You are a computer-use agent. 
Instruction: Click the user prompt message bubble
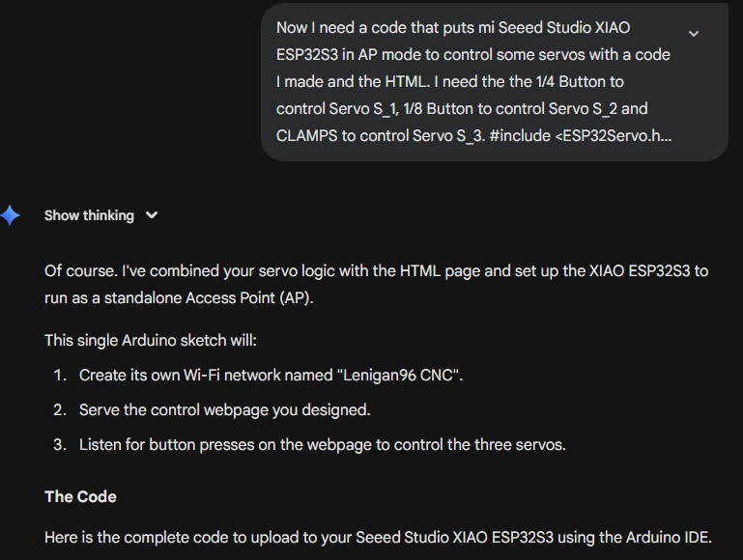tap(473, 82)
